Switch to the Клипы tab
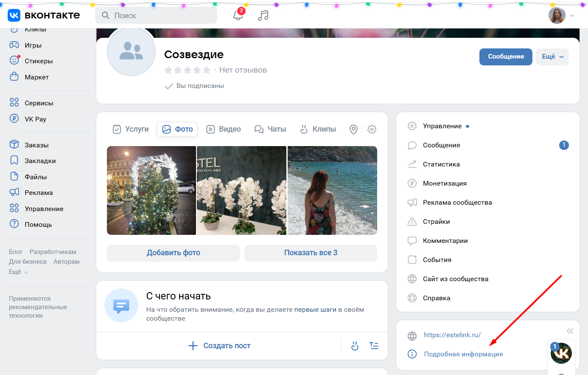 (x=318, y=129)
